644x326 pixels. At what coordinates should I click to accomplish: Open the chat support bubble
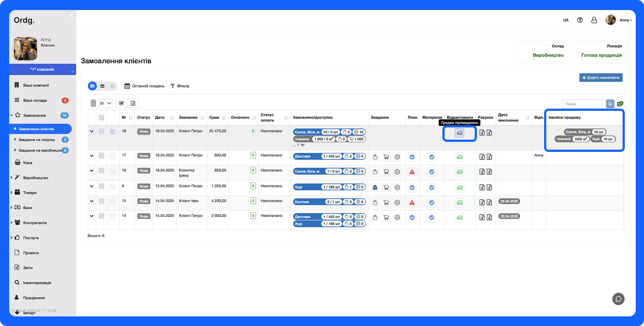pos(618,299)
